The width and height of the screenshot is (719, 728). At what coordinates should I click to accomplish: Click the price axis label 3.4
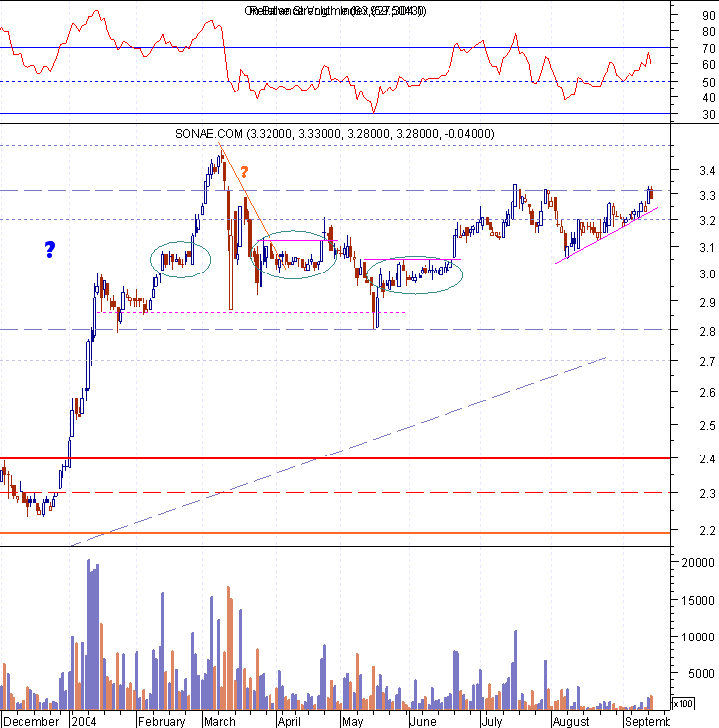[707, 171]
